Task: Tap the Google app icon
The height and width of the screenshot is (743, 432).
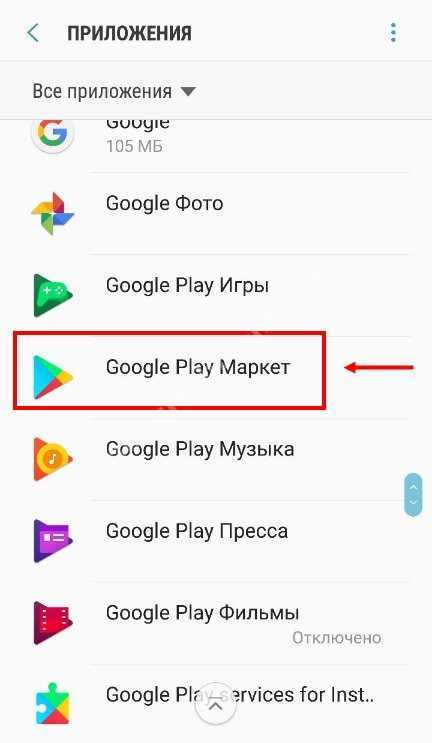Action: coord(53,133)
